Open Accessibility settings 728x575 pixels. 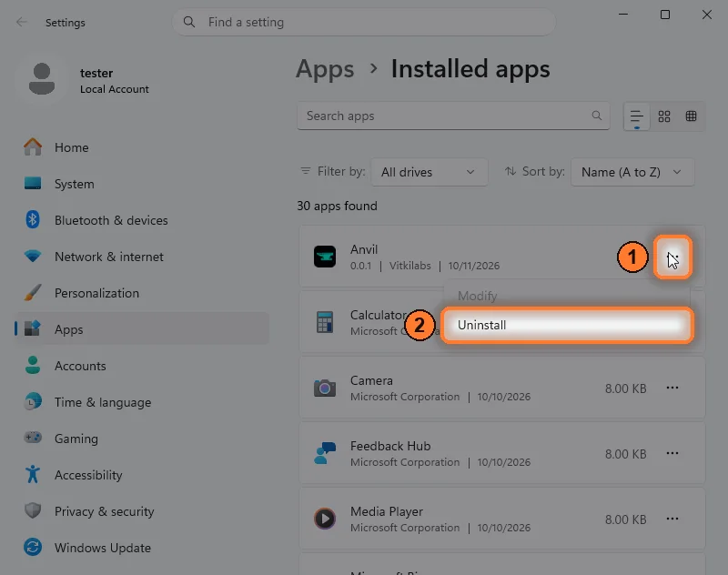pos(142,475)
